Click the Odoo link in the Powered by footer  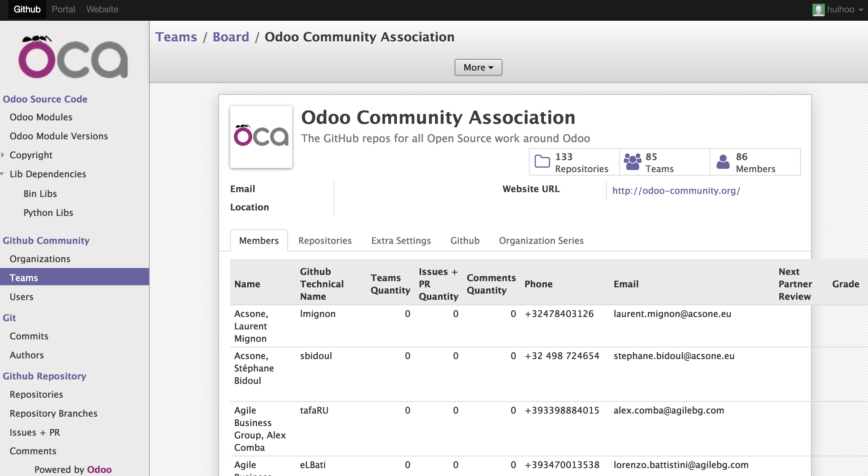point(99,469)
